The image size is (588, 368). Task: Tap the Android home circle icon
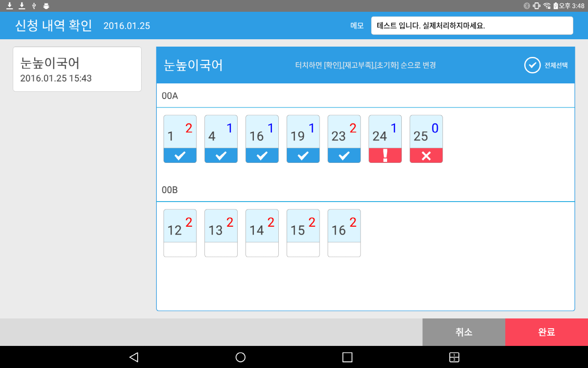point(241,357)
